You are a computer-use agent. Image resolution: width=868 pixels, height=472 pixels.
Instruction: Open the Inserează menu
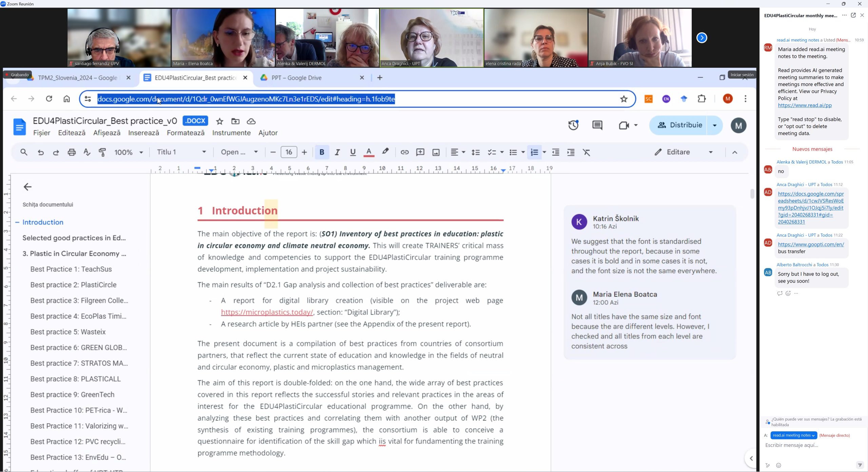(143, 133)
